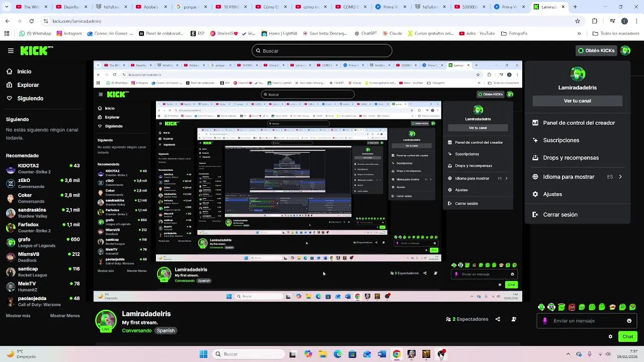Go to Inicio in the sidebar
The width and height of the screenshot is (644, 362).
click(x=24, y=71)
